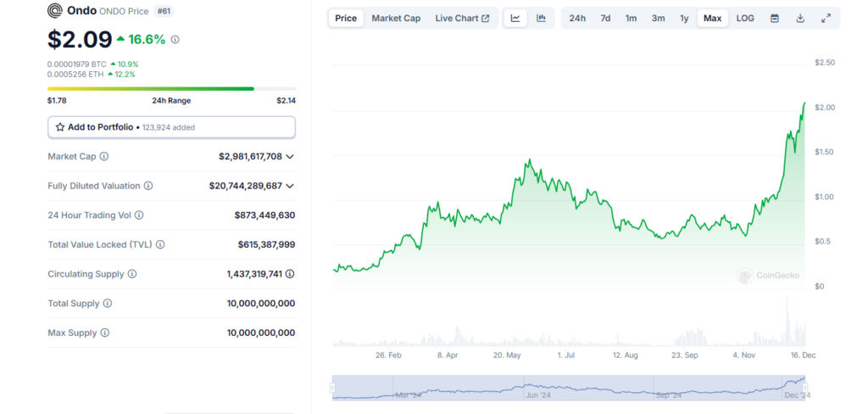Switch to line chart view icon
868x414 pixels.
pos(515,19)
